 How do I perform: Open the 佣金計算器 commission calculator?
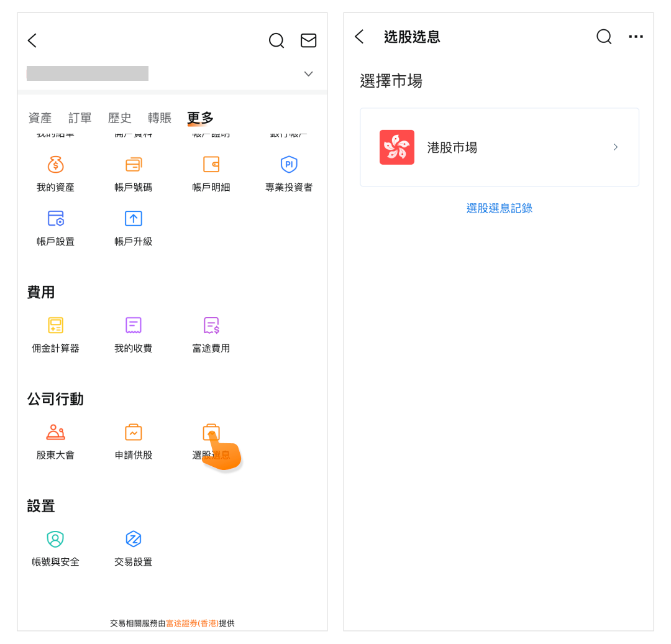pyautogui.click(x=56, y=326)
